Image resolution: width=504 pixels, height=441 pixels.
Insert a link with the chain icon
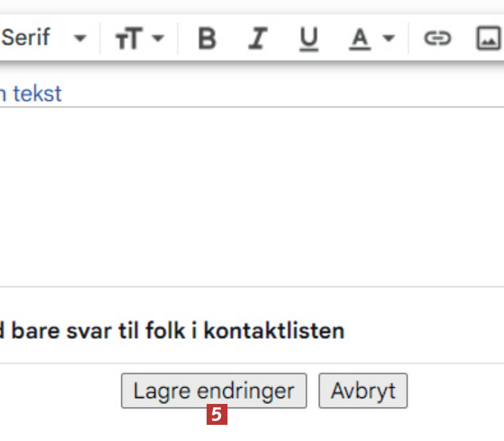[x=437, y=39]
